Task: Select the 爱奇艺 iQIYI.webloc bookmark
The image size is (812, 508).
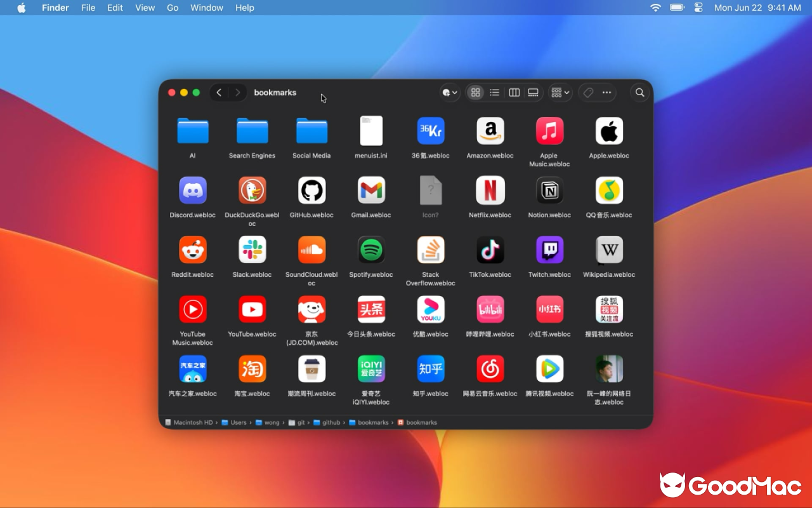Action: coord(371,369)
